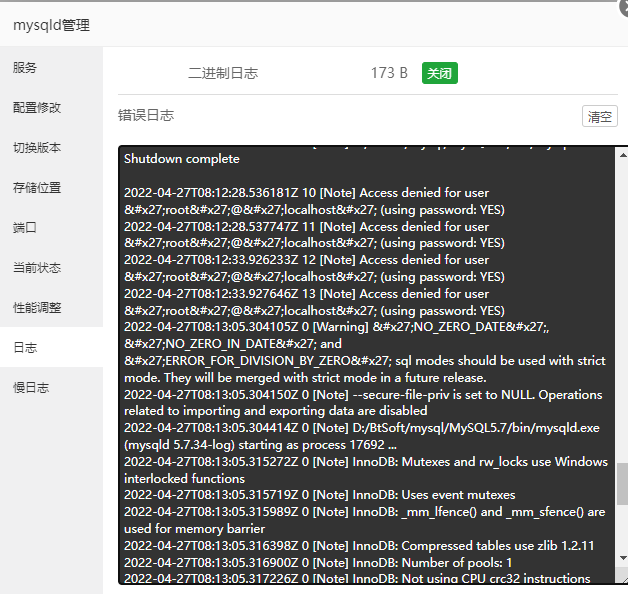
Task: Click the 'Shutdown complete' log line
Action: point(181,159)
